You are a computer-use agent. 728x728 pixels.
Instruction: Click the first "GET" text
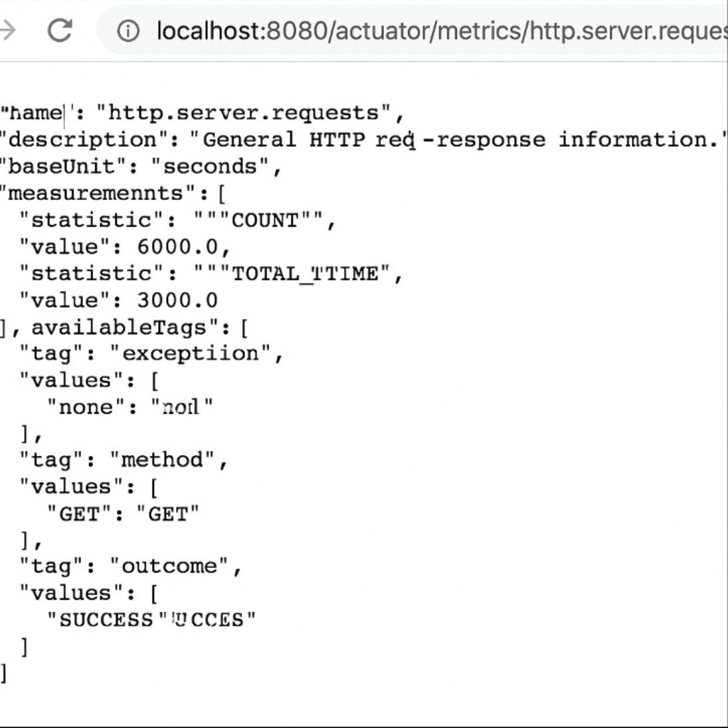click(x=80, y=513)
